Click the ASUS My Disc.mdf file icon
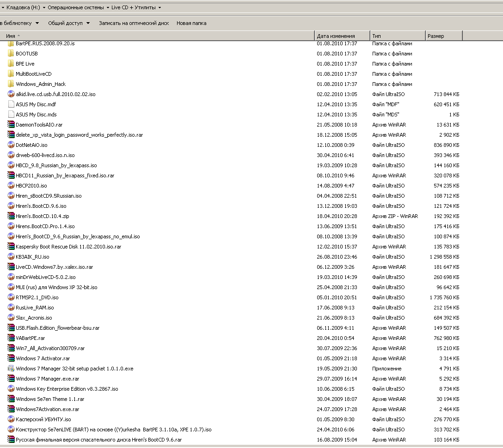 (x=11, y=104)
